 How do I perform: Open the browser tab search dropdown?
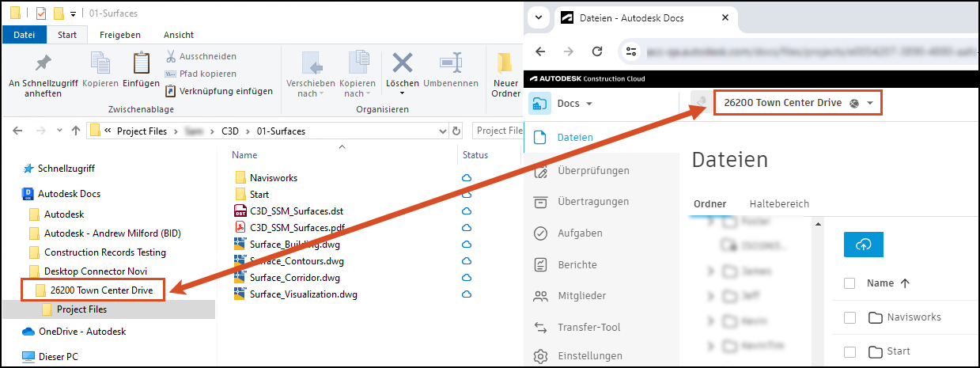tap(539, 17)
